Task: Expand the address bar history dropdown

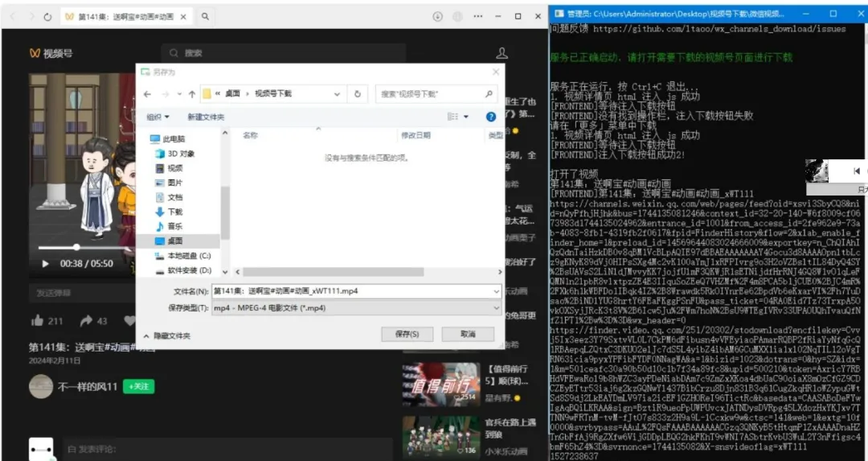Action: click(x=337, y=94)
